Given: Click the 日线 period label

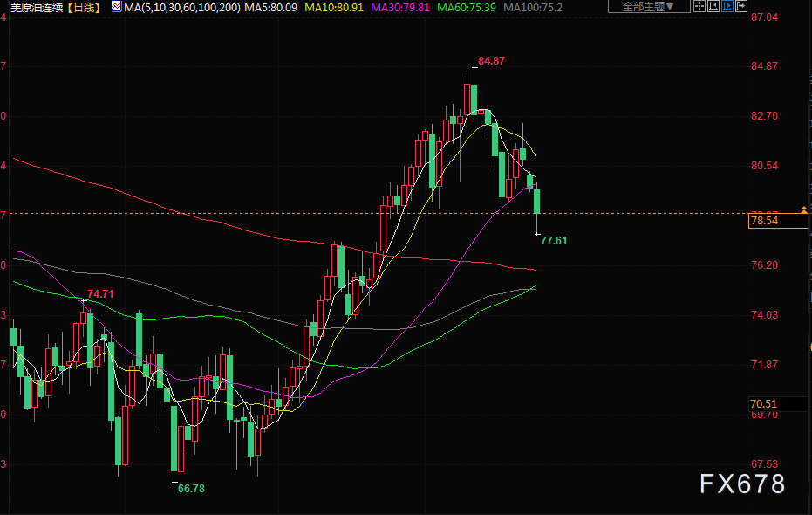Looking at the screenshot, I should pyautogui.click(x=84, y=7).
